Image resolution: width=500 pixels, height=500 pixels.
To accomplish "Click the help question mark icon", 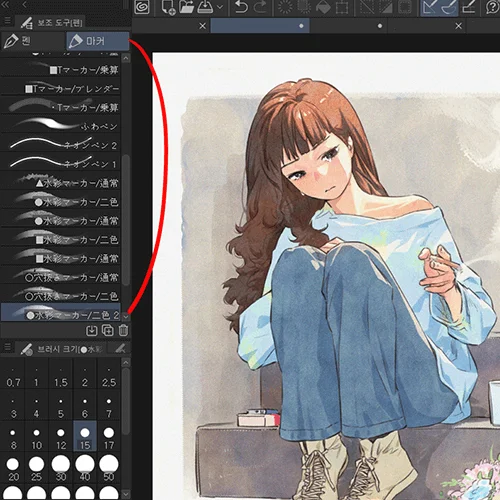I will coord(493,7).
